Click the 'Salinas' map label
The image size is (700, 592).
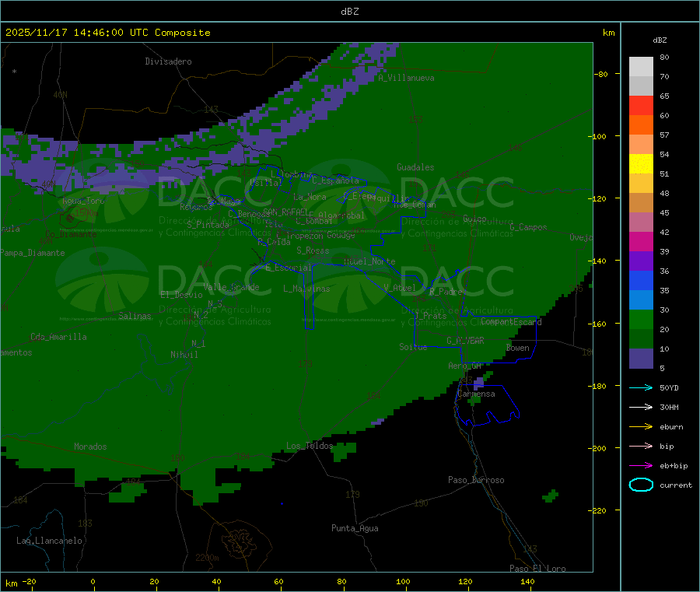click(135, 316)
